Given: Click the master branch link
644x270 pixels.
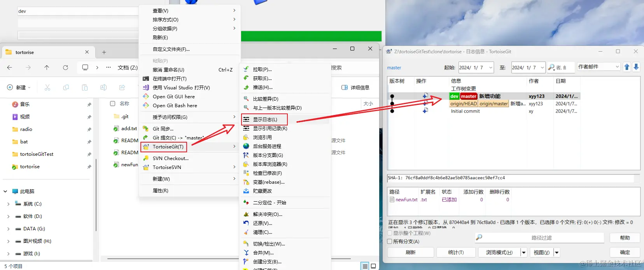Looking at the screenshot, I should (x=394, y=68).
